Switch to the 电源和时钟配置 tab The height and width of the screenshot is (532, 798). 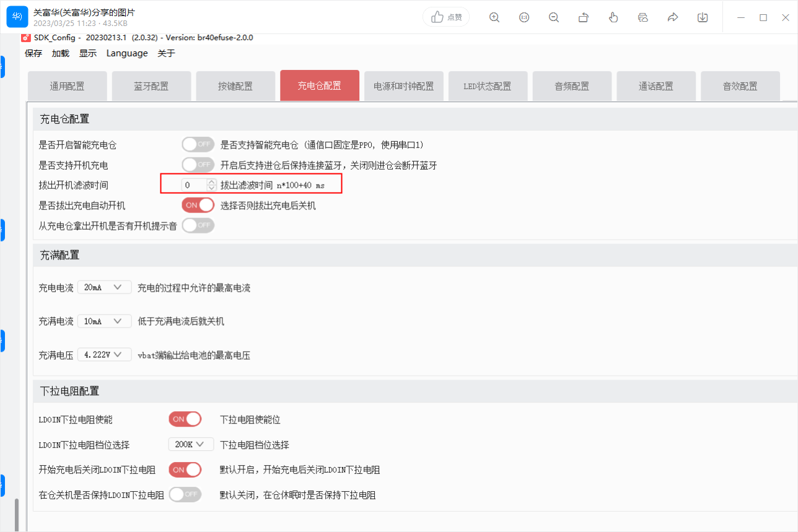pyautogui.click(x=404, y=85)
